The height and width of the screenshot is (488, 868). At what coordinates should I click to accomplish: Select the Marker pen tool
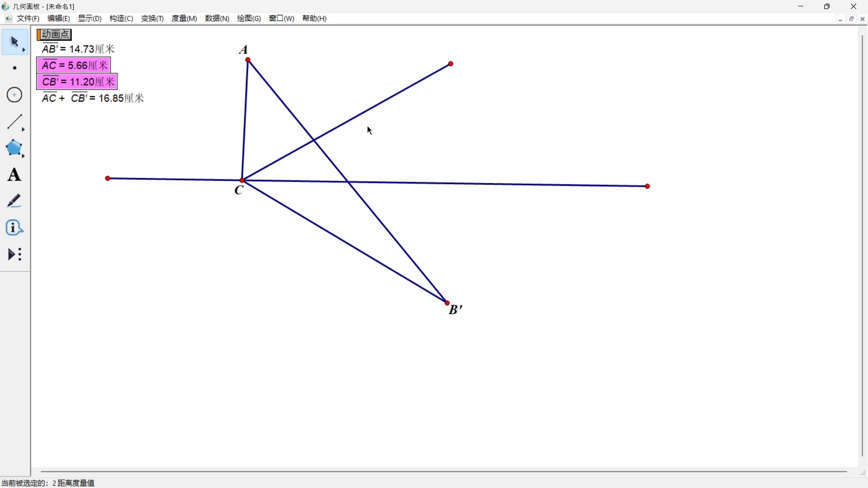tap(15, 201)
